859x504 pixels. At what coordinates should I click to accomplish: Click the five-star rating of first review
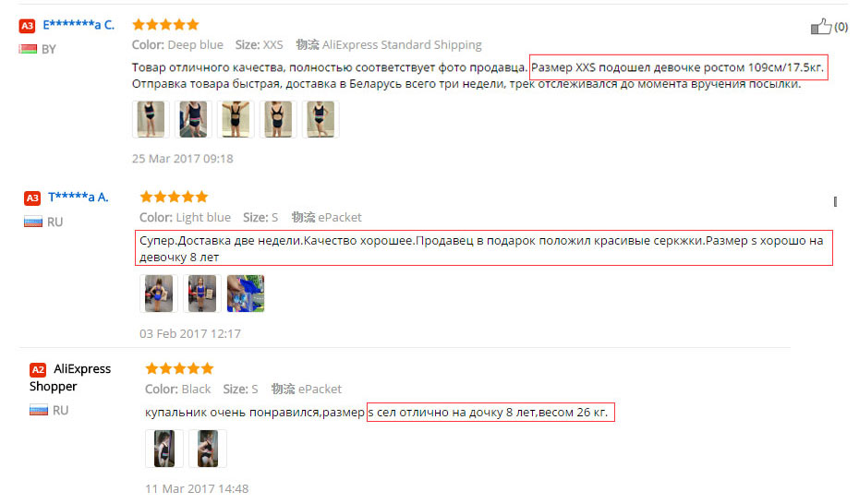(x=165, y=25)
